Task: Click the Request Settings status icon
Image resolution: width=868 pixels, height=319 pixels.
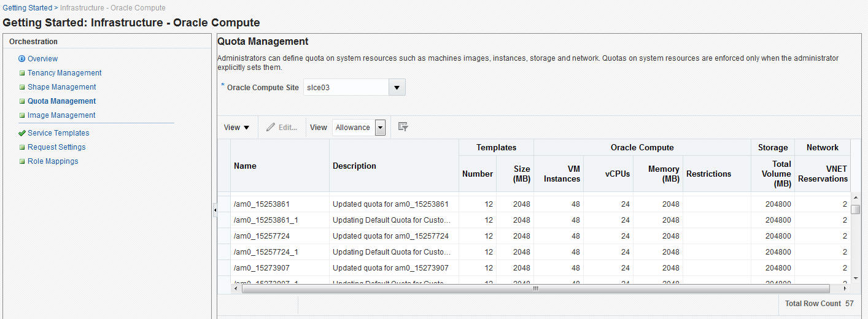Action: (x=22, y=147)
